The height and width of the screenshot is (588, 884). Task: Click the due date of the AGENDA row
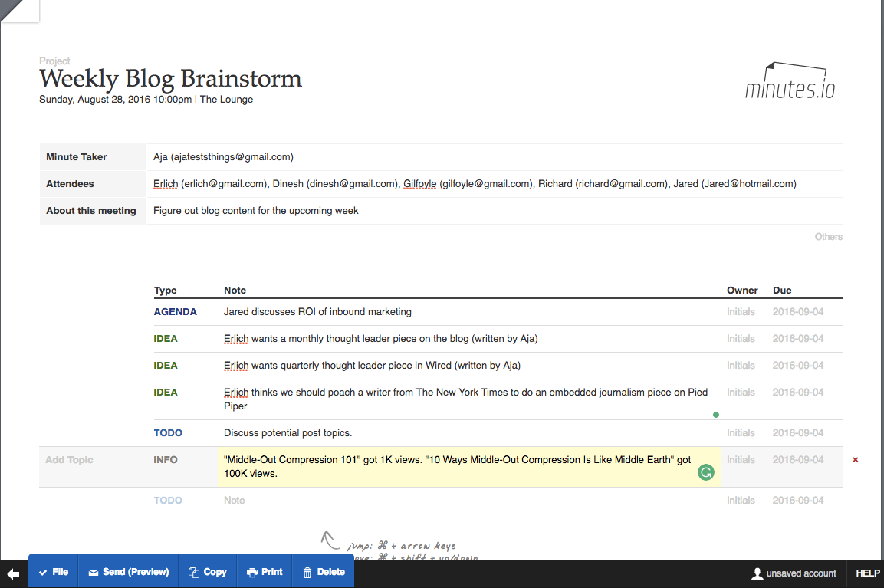coord(797,312)
